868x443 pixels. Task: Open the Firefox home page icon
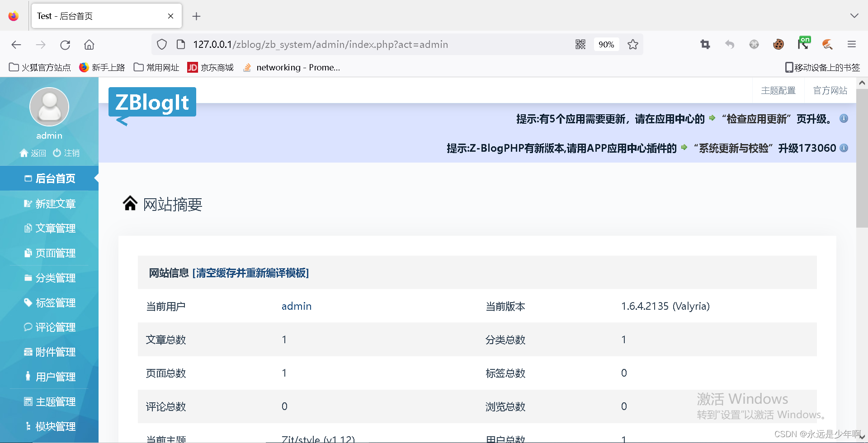point(89,44)
